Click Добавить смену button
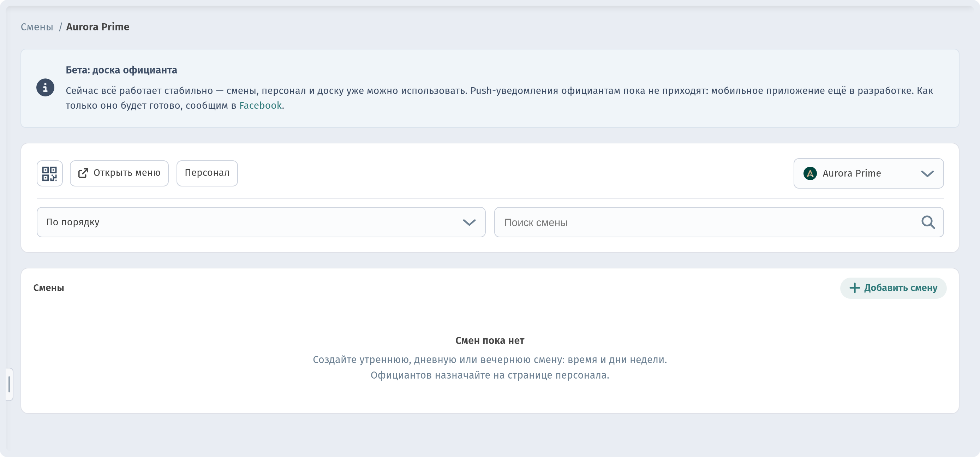Image resolution: width=980 pixels, height=457 pixels. [893, 288]
